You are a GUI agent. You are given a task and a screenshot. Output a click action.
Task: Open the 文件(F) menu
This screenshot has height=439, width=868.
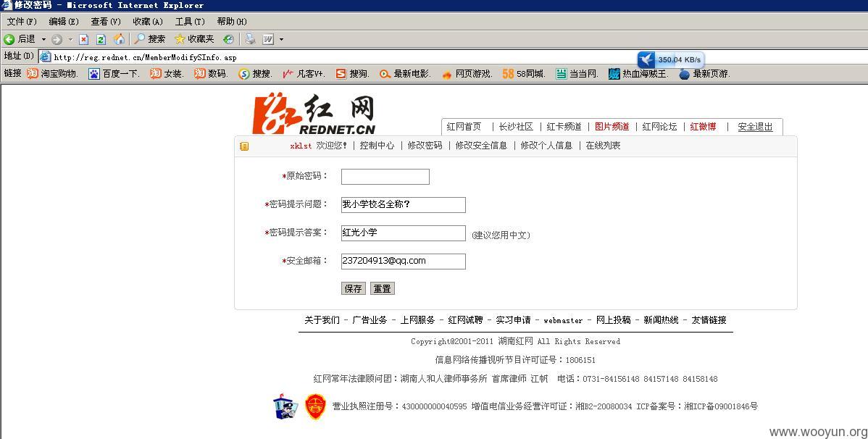(22, 22)
